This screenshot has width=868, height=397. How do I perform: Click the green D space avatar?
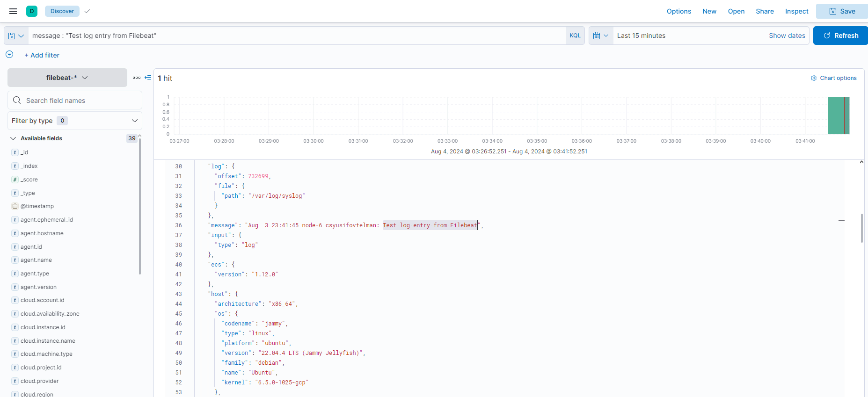point(32,11)
